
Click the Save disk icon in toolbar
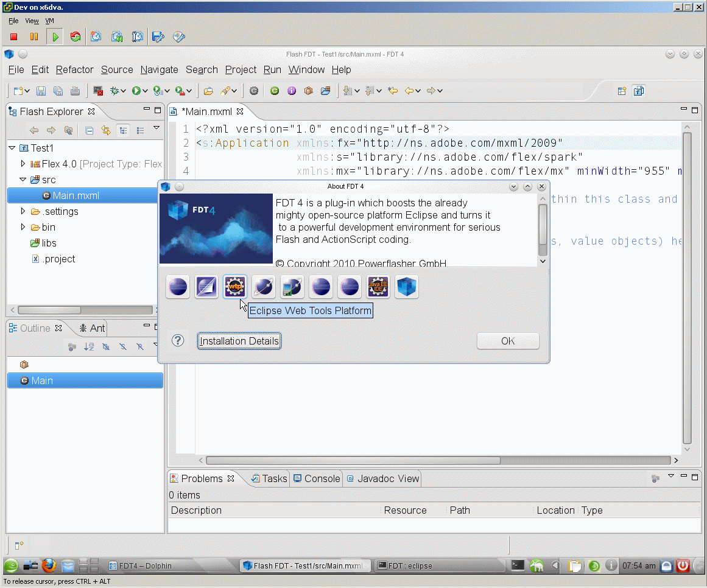tap(41, 91)
